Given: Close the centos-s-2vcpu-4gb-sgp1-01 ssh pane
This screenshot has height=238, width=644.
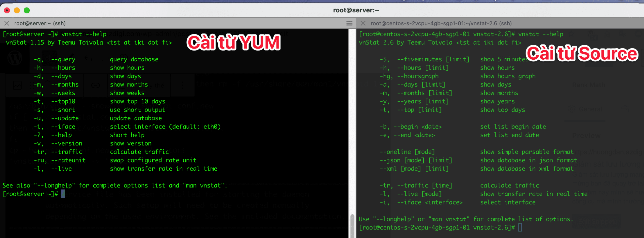Looking at the screenshot, I should [363, 23].
